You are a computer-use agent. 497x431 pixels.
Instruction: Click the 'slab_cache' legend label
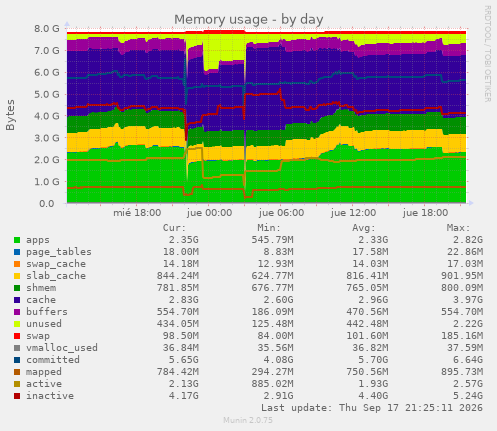(56, 276)
